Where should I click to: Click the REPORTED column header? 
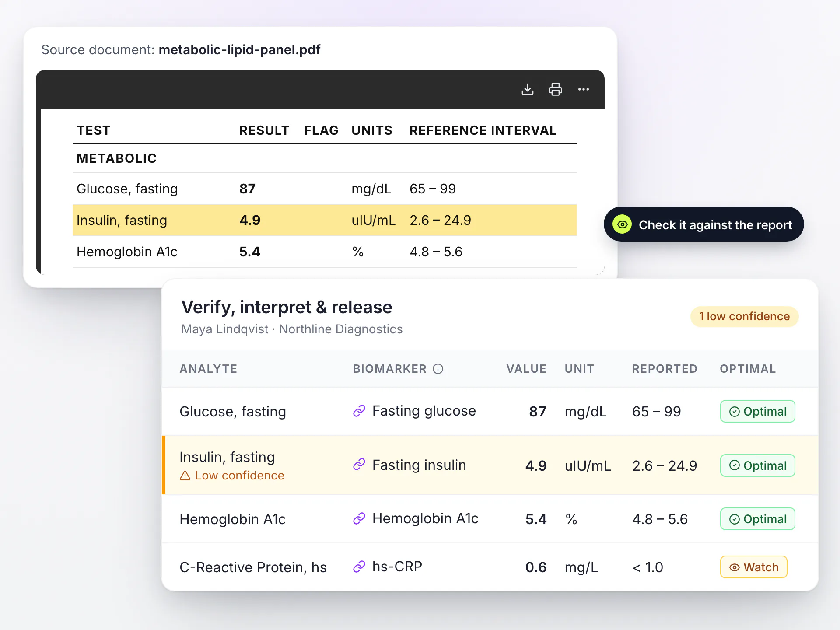[665, 369]
